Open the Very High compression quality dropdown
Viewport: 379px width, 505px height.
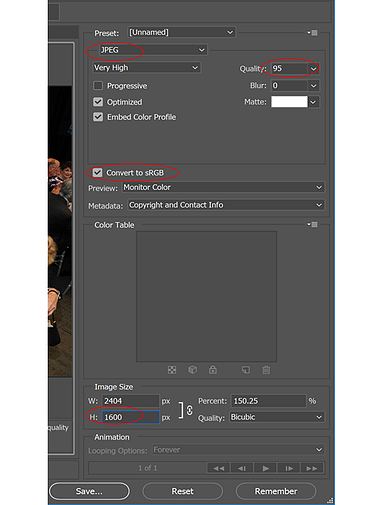point(146,68)
